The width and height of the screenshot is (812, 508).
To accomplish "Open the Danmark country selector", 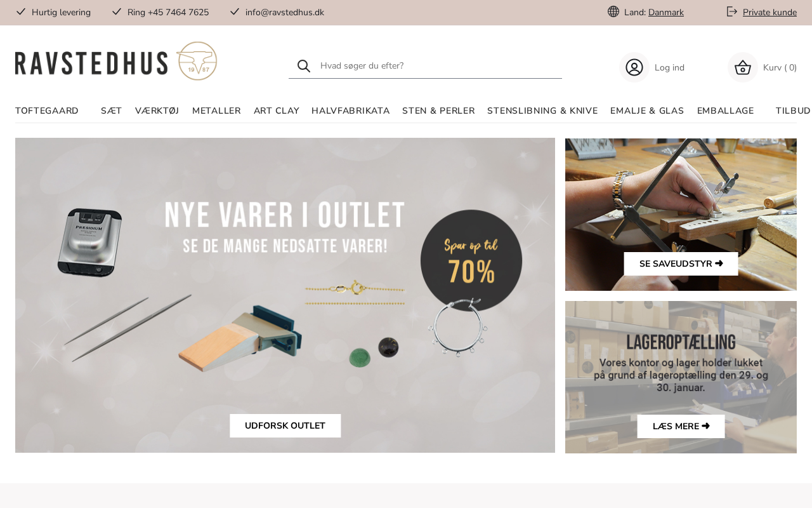I will point(666,12).
